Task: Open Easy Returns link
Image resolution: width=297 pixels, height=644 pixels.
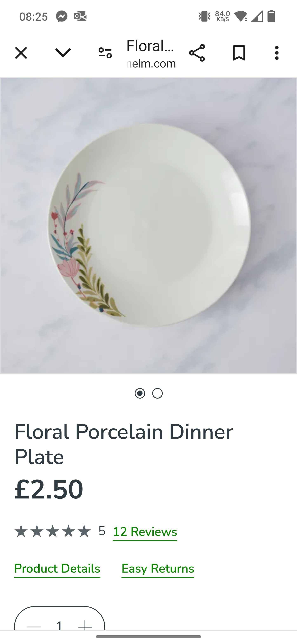Action: pyautogui.click(x=158, y=568)
